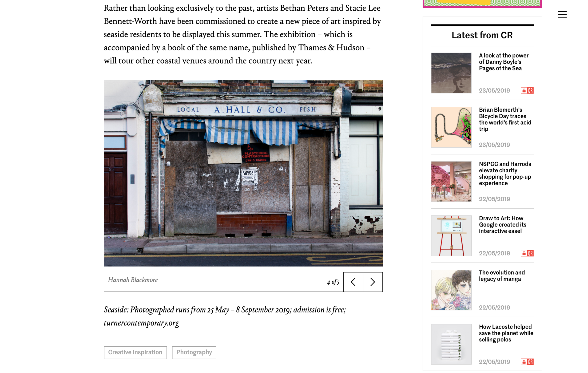Open NSPCC and Harrods pop-up article
588x373 pixels.
click(505, 174)
